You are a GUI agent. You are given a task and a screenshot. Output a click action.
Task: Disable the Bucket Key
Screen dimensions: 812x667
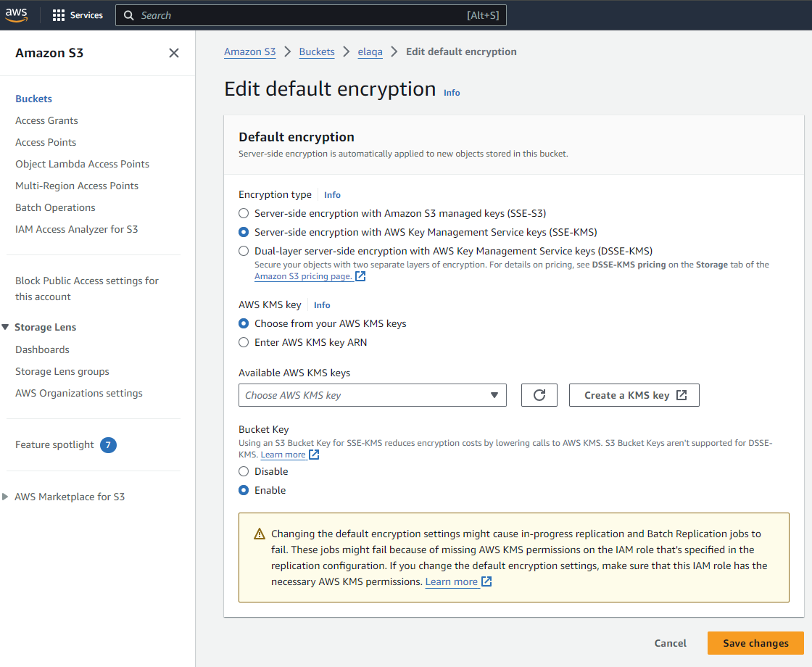pyautogui.click(x=244, y=471)
